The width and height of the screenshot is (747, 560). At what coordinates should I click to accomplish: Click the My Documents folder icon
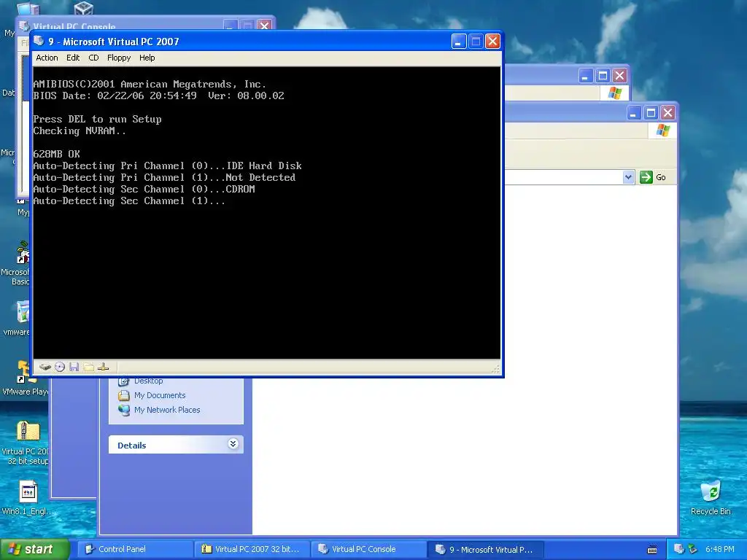pyautogui.click(x=124, y=395)
